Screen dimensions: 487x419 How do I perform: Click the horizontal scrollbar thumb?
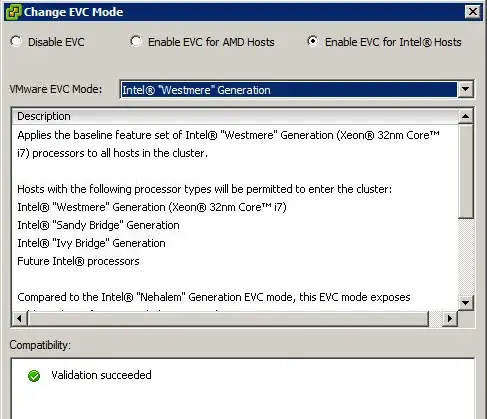(228, 319)
